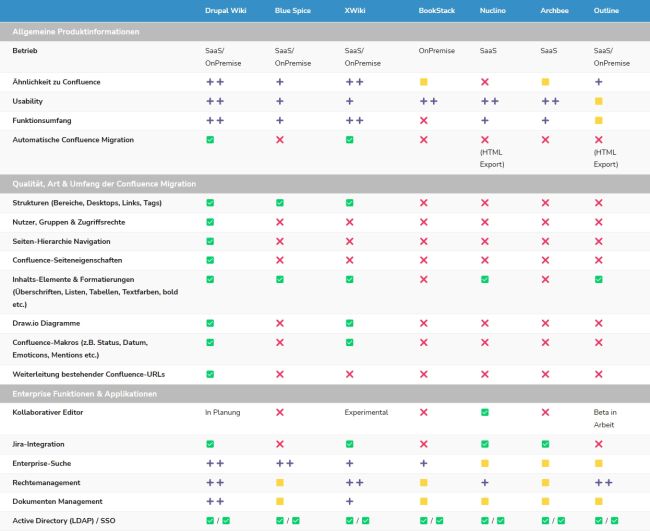Click BookStack's single plus in Enterprise-Suche row
Image resolution: width=650 pixels, height=531 pixels.
point(424,463)
